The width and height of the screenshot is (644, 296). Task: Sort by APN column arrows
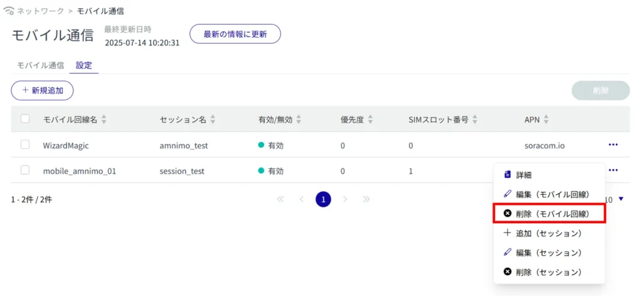pyautogui.click(x=546, y=119)
